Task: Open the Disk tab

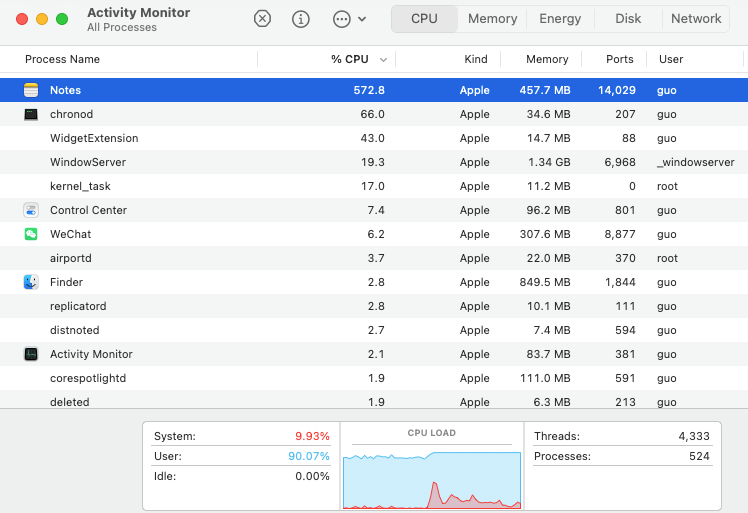Action: [628, 19]
